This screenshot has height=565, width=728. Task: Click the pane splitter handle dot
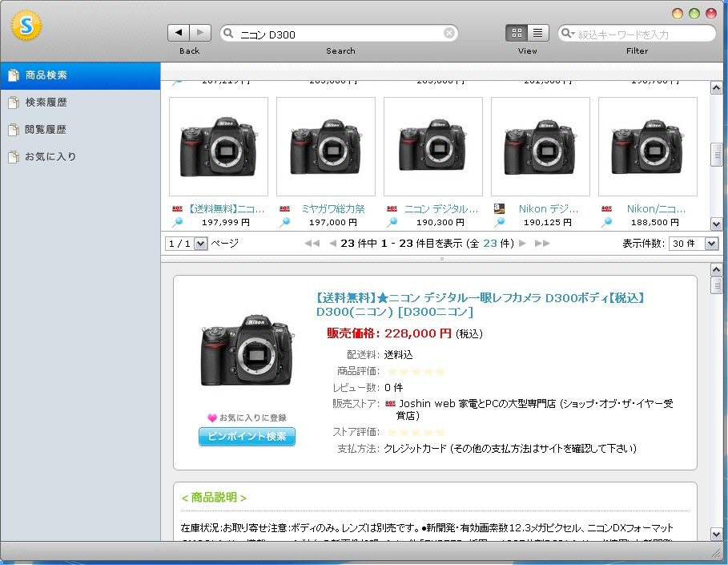pos(441,258)
